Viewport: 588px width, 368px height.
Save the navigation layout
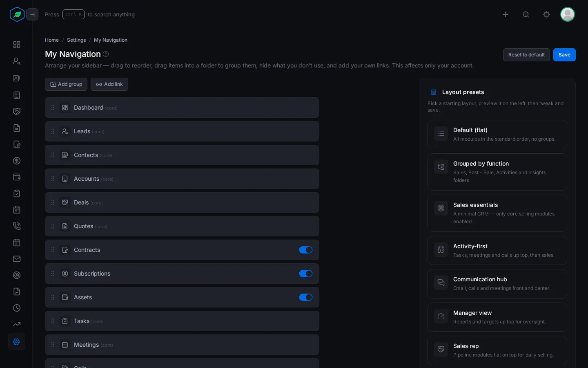coord(564,55)
